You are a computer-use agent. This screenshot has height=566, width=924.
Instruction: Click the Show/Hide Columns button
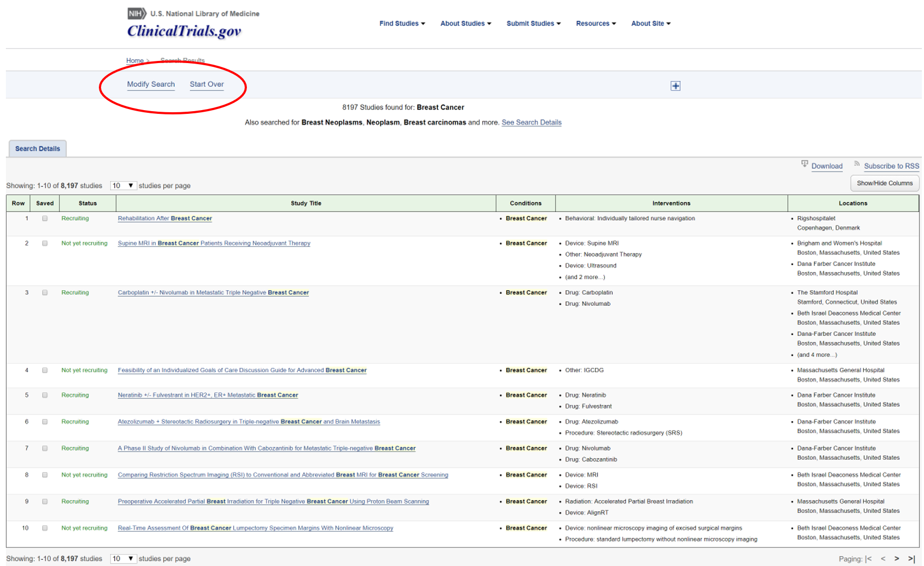pos(884,183)
